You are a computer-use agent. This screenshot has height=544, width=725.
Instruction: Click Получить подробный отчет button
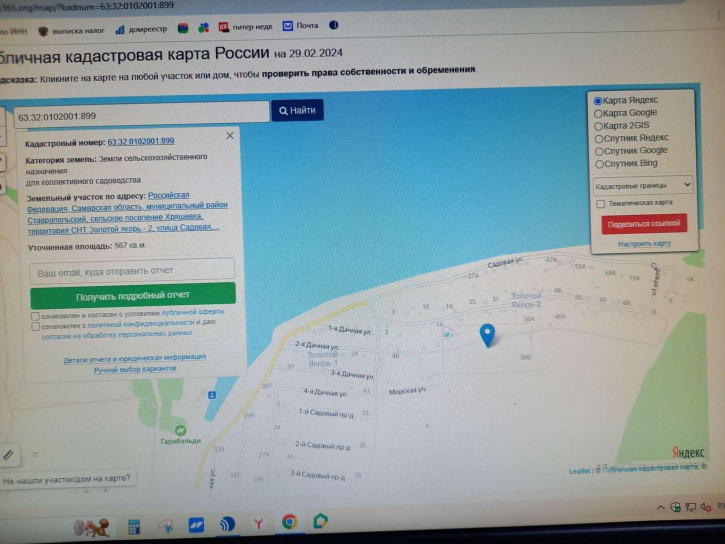click(x=133, y=295)
